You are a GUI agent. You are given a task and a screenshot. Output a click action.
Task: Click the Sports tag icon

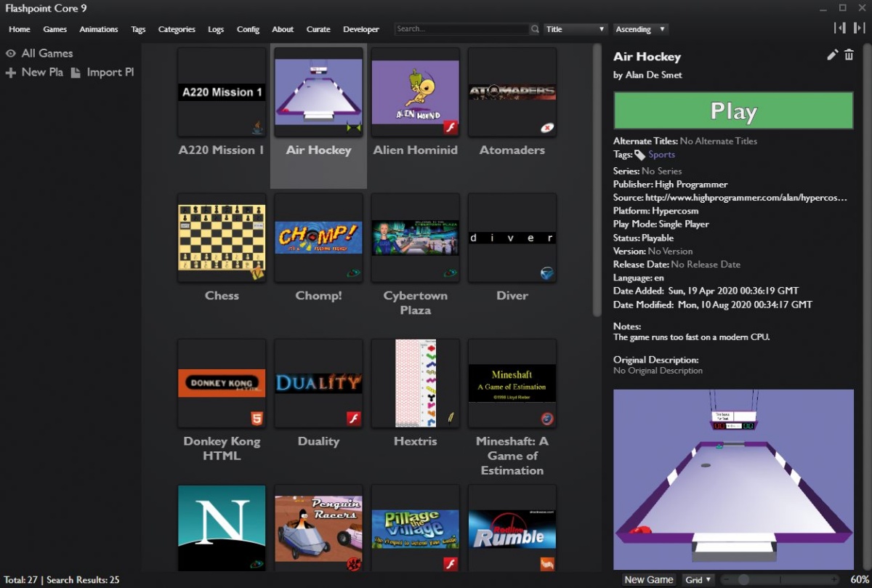639,155
